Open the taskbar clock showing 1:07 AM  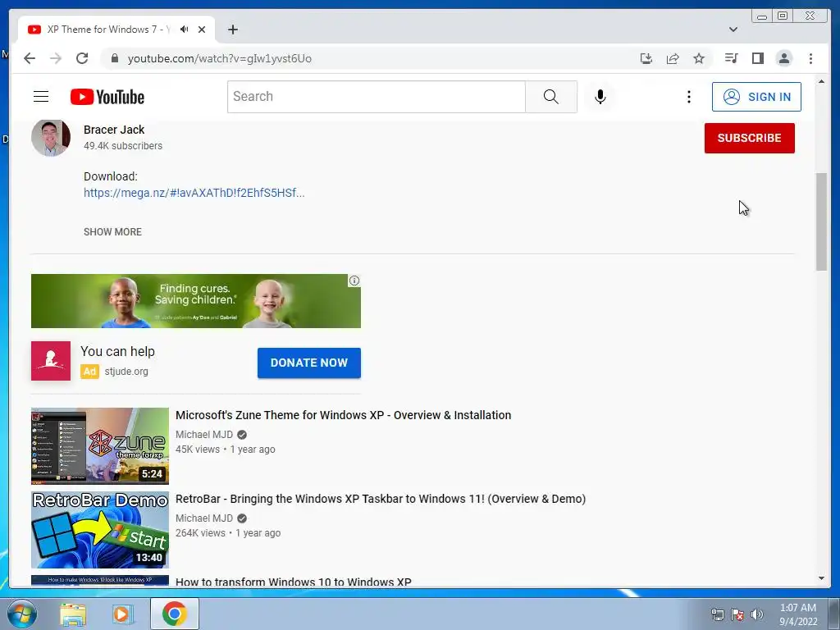coord(798,614)
